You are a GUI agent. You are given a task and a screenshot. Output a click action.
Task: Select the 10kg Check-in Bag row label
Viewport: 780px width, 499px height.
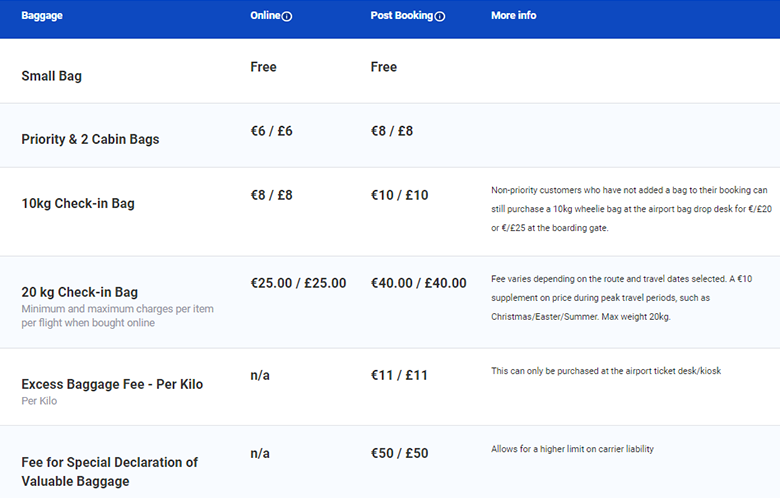[x=78, y=203]
